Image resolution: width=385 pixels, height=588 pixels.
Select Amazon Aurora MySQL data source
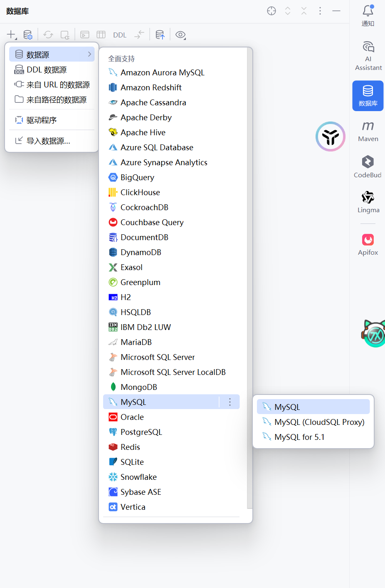pyautogui.click(x=171, y=72)
